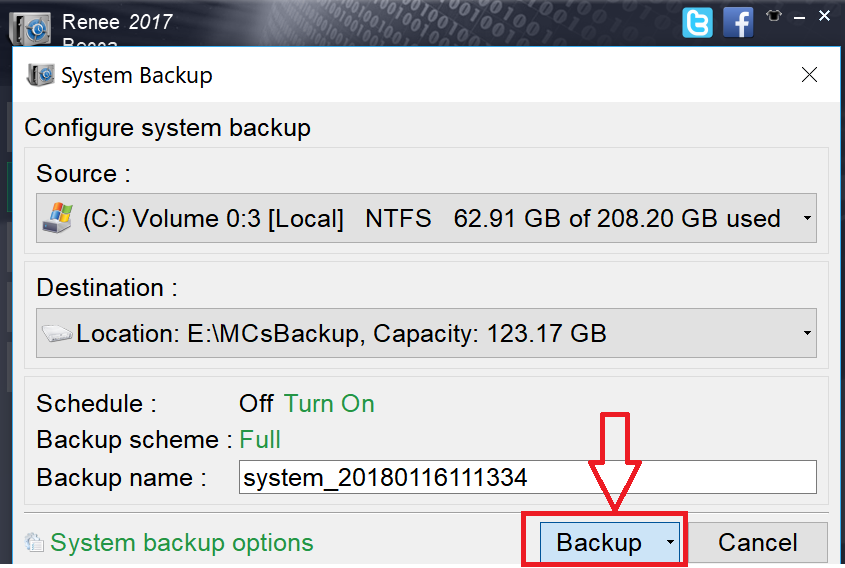Open System backup options link
This screenshot has height=568, width=845.
182,543
